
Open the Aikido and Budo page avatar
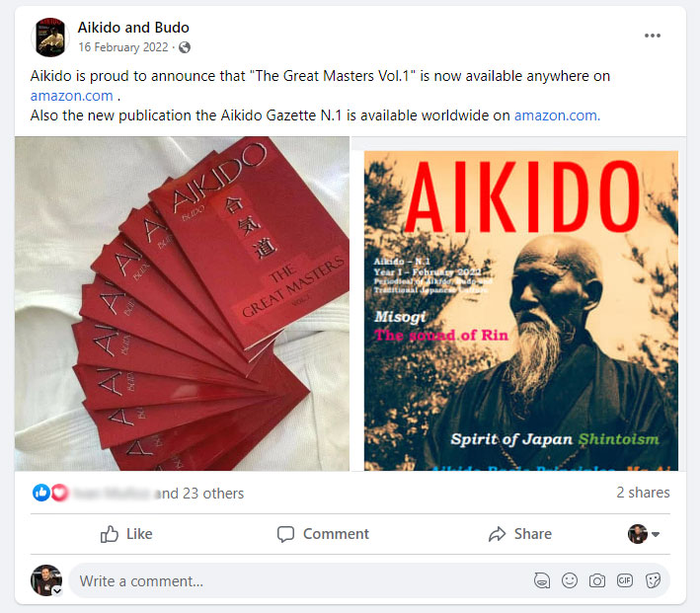(x=50, y=38)
